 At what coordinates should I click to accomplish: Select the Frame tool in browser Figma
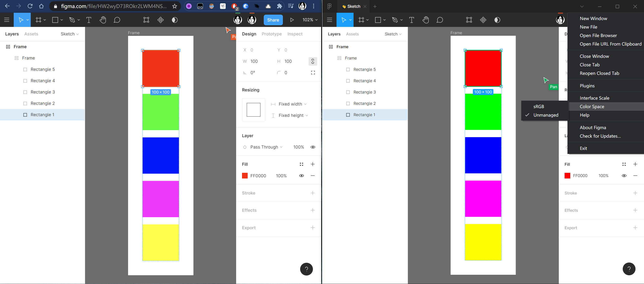[38, 20]
